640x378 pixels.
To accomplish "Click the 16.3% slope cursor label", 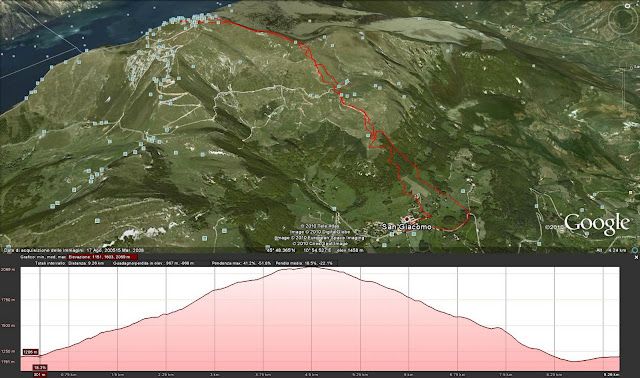I will [x=40, y=367].
